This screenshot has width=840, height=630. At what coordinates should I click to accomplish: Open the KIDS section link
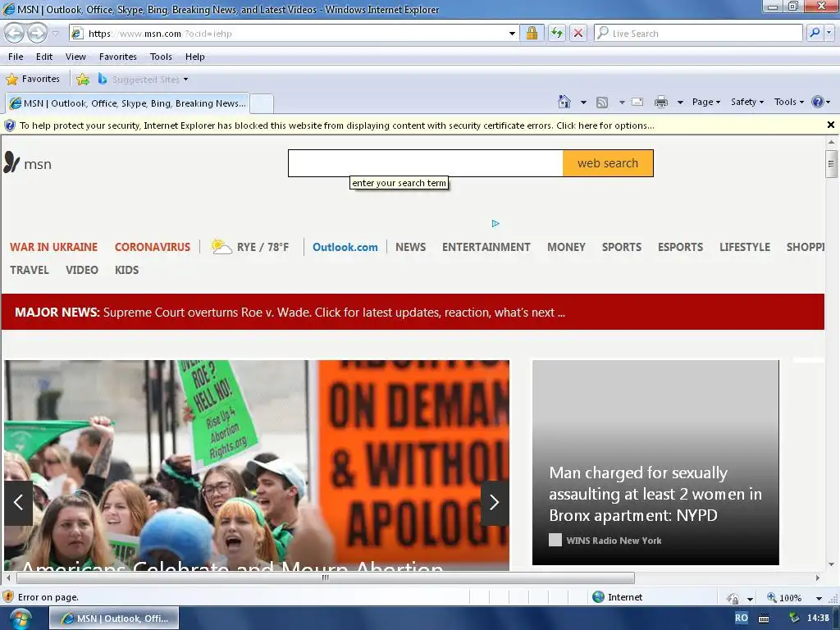126,270
